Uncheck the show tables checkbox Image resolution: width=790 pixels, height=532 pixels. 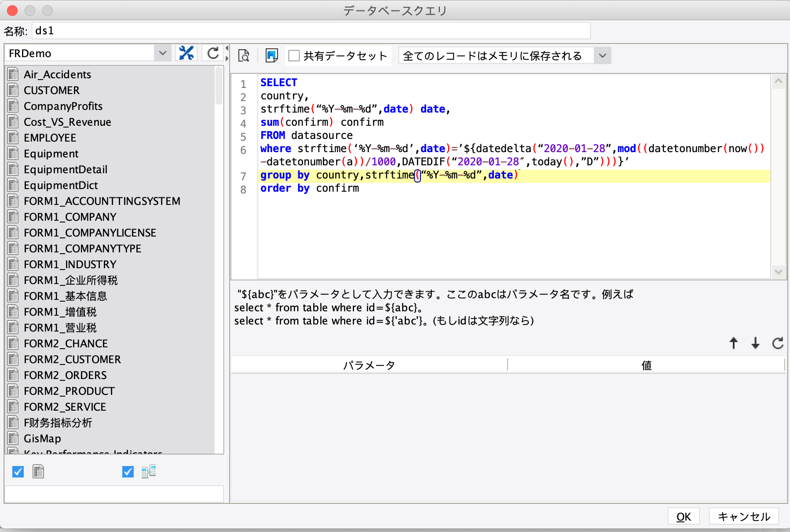(x=18, y=472)
